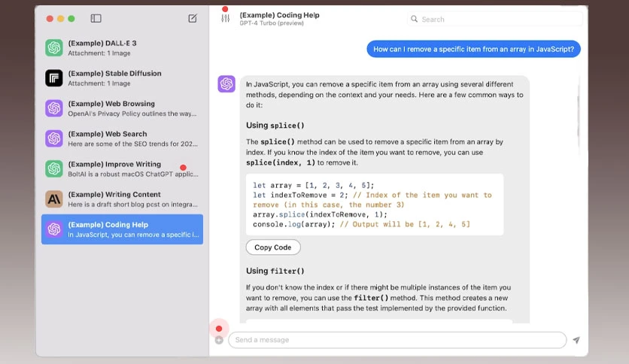Open the (Example) Improve Writing conversation
Image resolution: width=629 pixels, height=364 pixels.
tap(123, 168)
